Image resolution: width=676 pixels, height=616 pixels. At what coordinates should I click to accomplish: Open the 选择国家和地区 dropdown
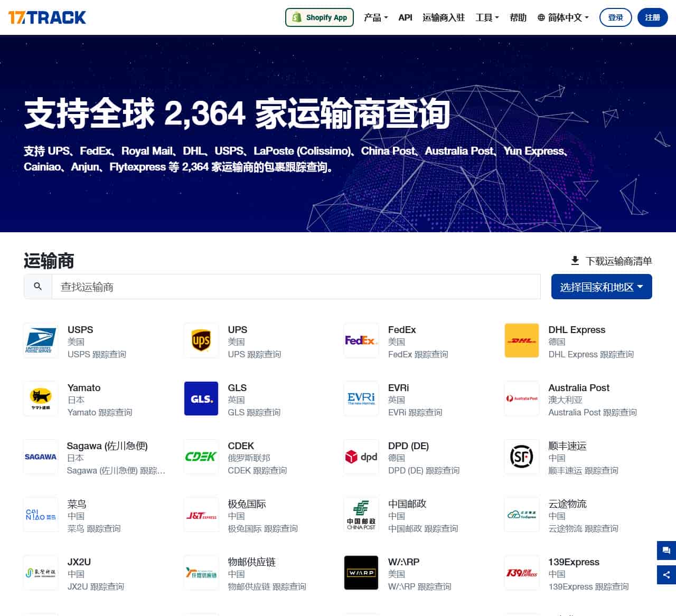click(x=602, y=287)
